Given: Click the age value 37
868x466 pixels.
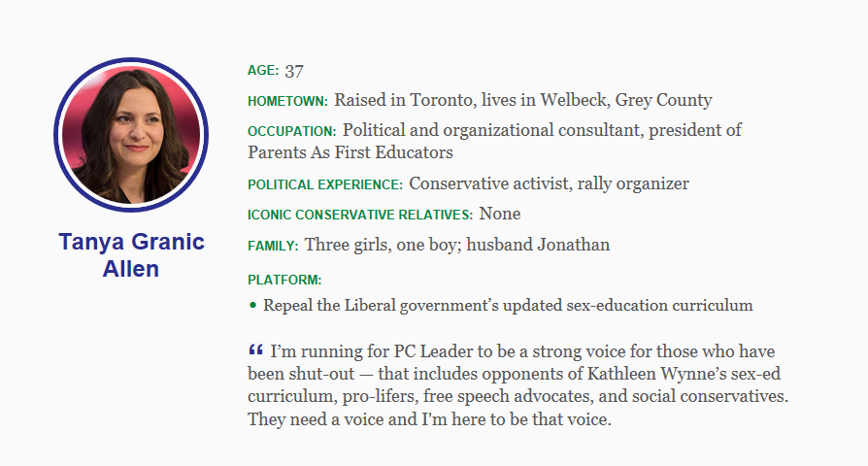Looking at the screenshot, I should click(294, 71).
